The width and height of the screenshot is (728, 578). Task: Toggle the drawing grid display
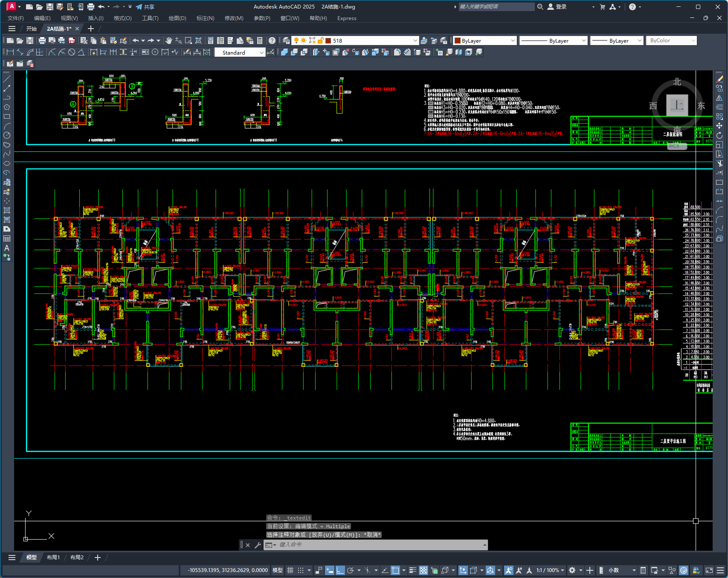290,570
